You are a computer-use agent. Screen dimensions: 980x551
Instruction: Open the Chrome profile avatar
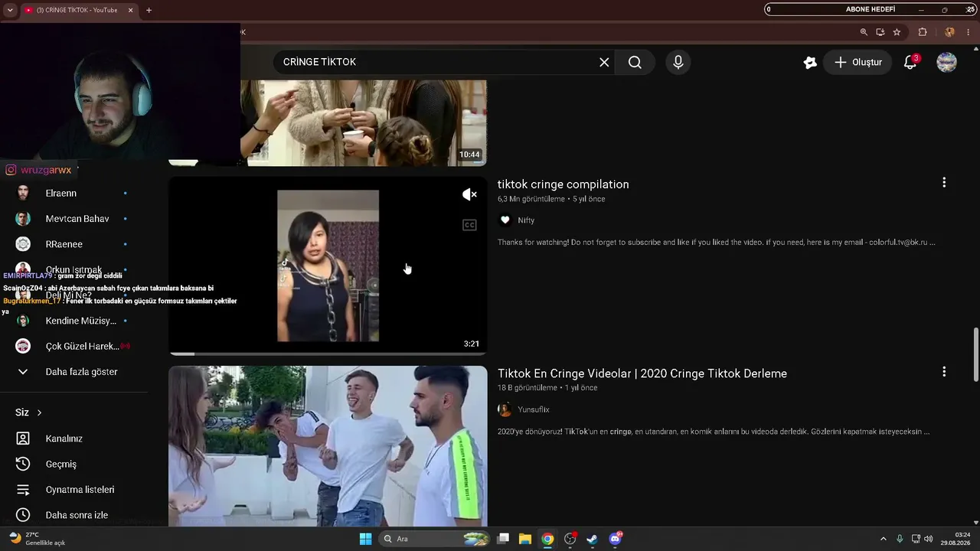pyautogui.click(x=949, y=32)
